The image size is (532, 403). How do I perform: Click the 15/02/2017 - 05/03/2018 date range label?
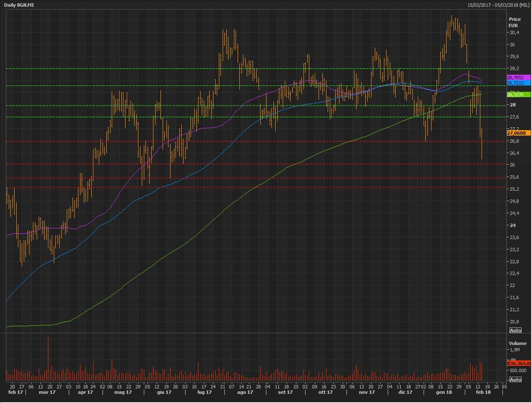(x=498, y=5)
